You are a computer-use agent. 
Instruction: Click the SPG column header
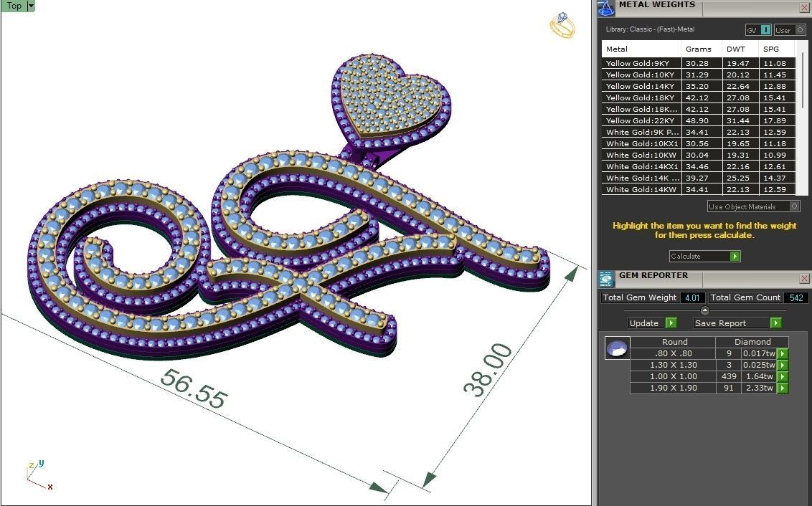(777, 49)
